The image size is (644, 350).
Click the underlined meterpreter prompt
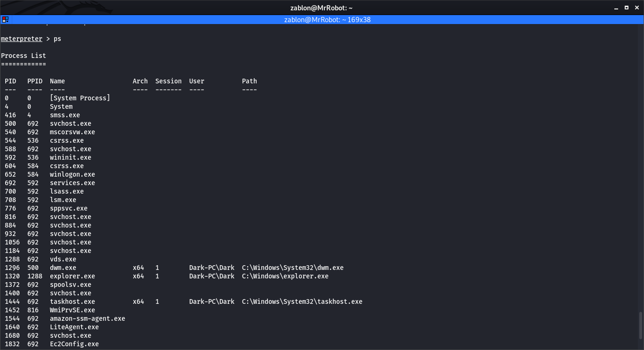22,39
